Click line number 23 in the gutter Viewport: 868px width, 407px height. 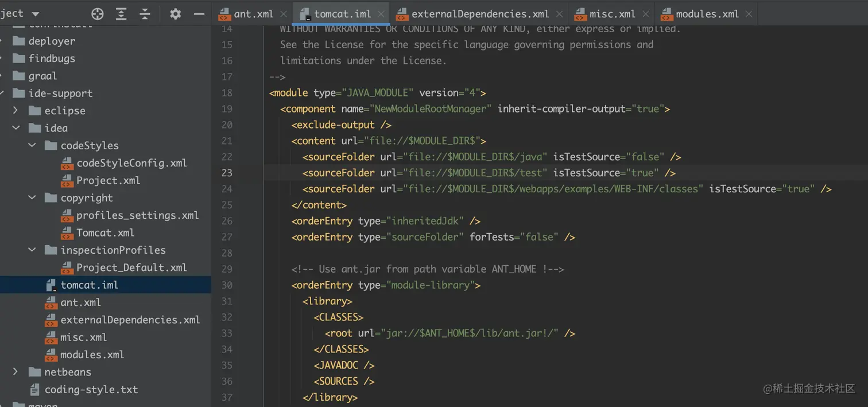coord(227,173)
